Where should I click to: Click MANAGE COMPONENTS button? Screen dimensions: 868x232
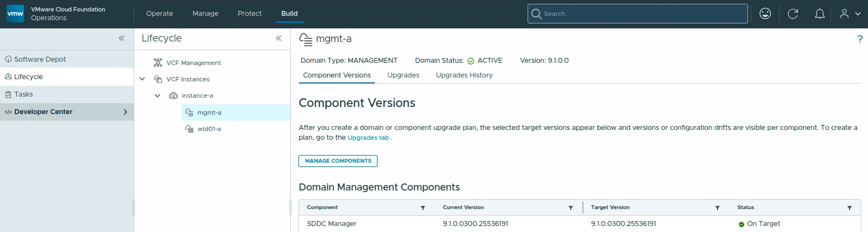[x=338, y=161]
